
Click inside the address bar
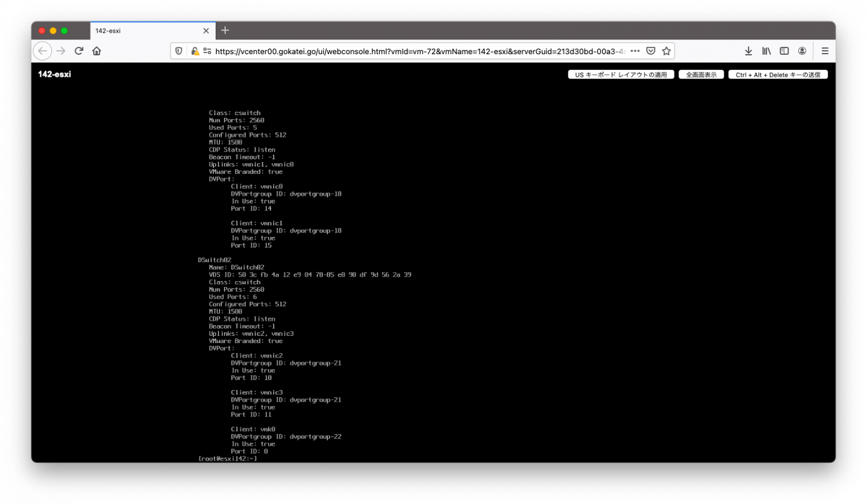click(395, 50)
